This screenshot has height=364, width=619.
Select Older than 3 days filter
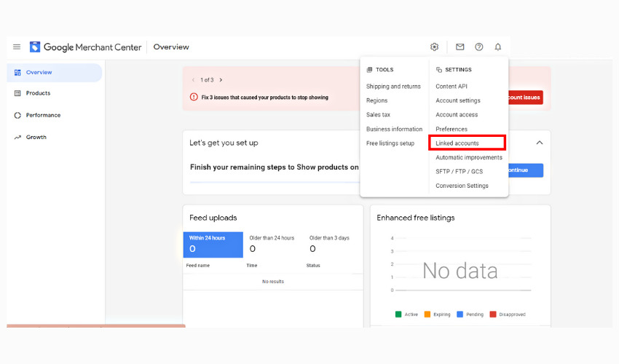tap(329, 245)
